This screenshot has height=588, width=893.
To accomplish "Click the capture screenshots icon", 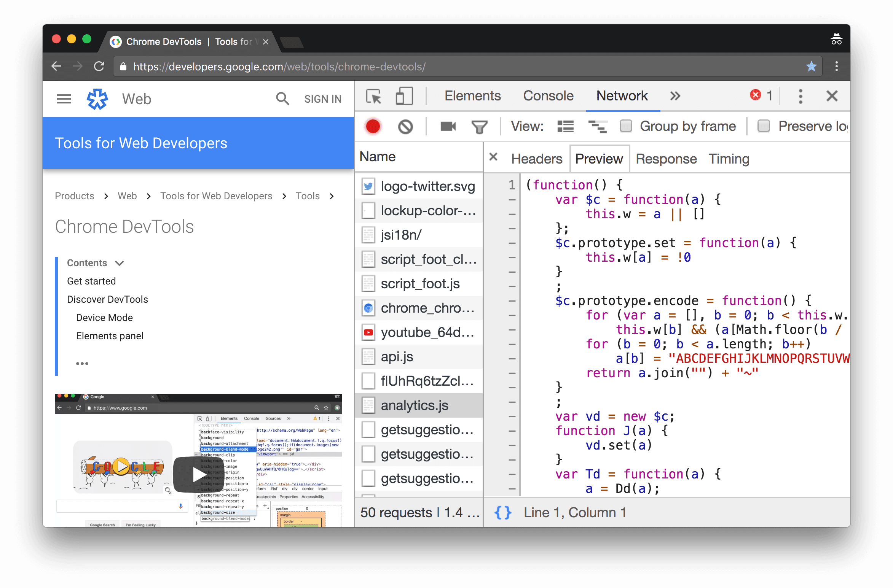I will [x=448, y=126].
